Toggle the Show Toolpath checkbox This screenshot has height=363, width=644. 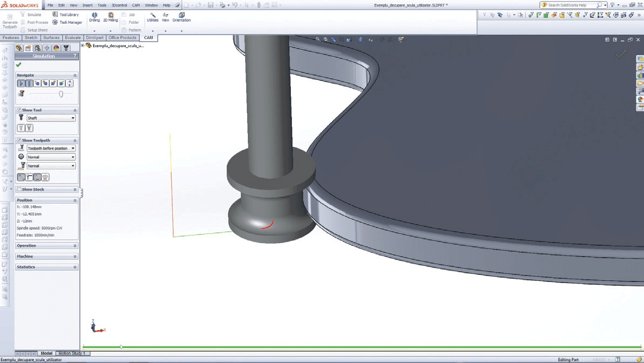tap(19, 140)
